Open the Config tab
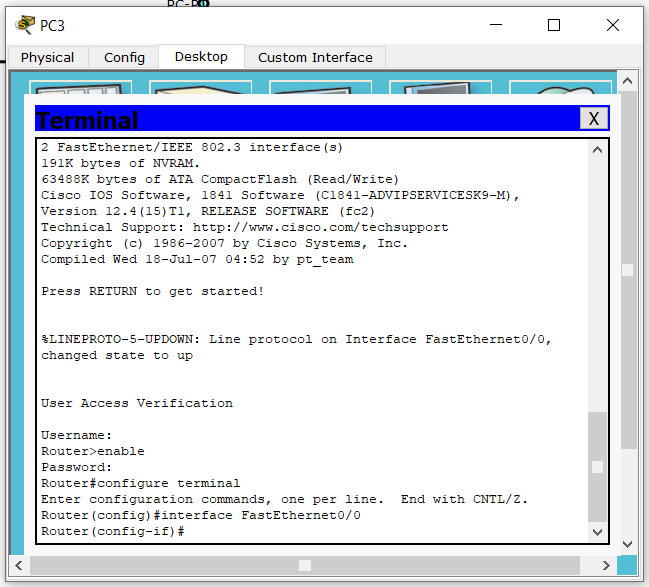The width and height of the screenshot is (649, 587). 124,57
